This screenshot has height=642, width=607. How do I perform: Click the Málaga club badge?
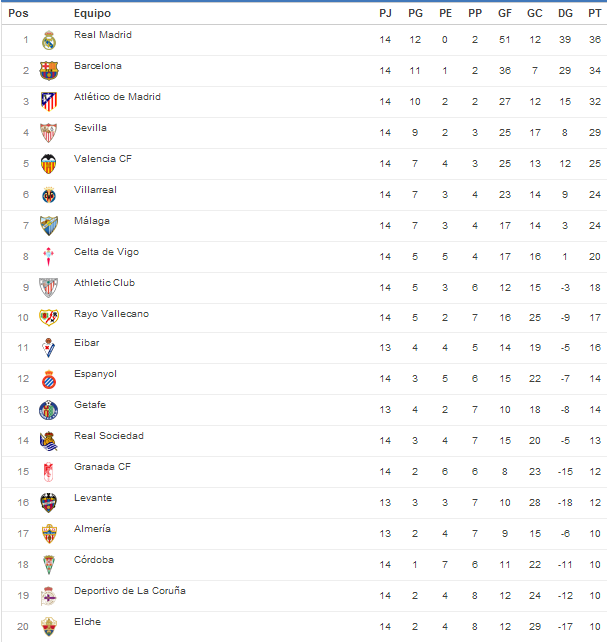click(49, 225)
